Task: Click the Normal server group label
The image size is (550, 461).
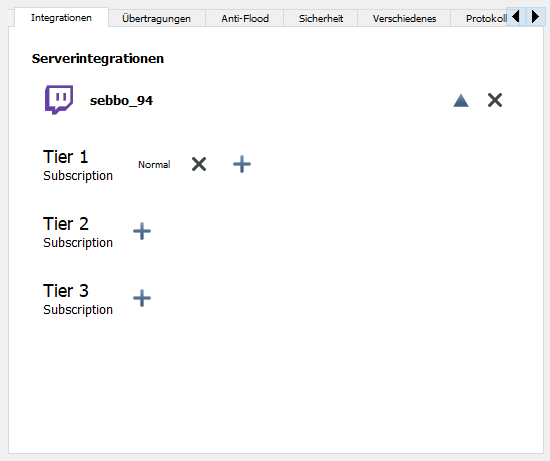Action: (x=154, y=165)
